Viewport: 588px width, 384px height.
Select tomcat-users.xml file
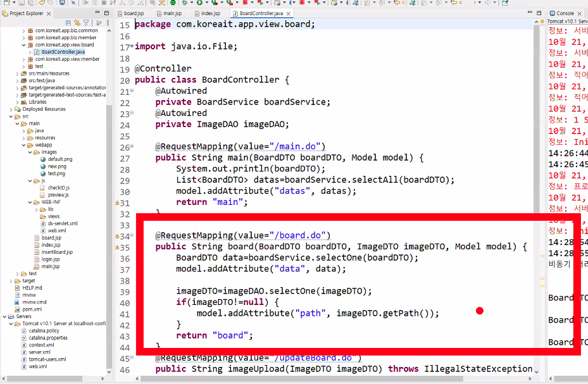coord(44,360)
